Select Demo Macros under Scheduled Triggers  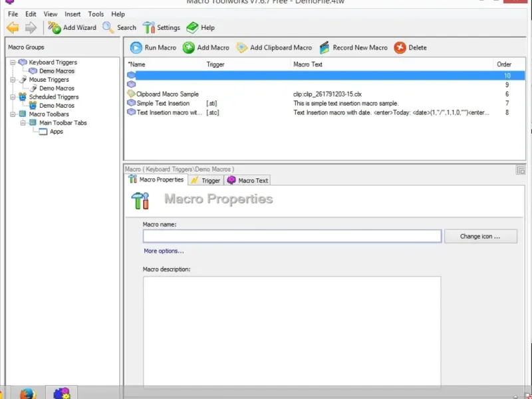(57, 106)
